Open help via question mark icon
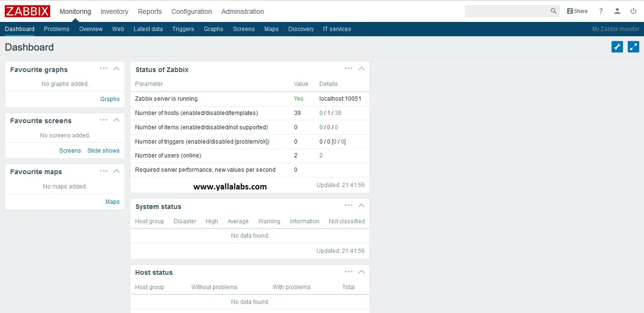 tap(601, 11)
